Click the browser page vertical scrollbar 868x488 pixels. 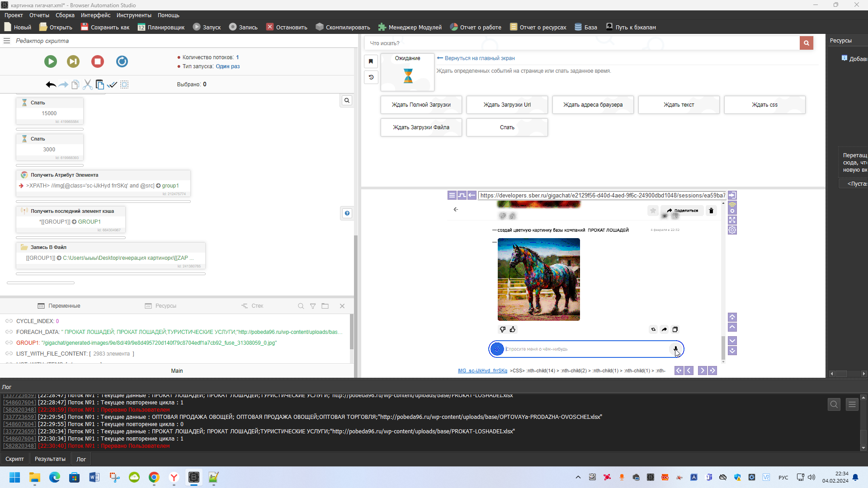click(723, 348)
